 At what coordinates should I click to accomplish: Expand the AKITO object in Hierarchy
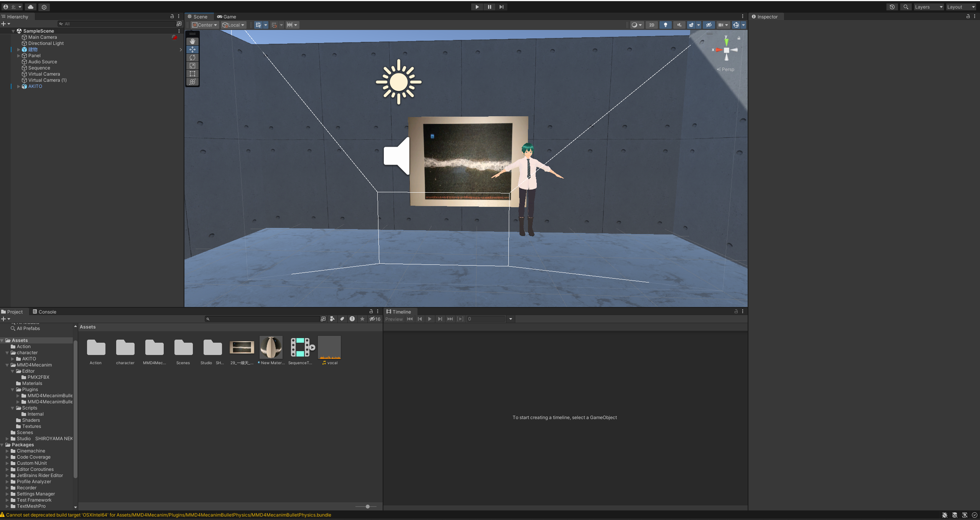(x=18, y=86)
